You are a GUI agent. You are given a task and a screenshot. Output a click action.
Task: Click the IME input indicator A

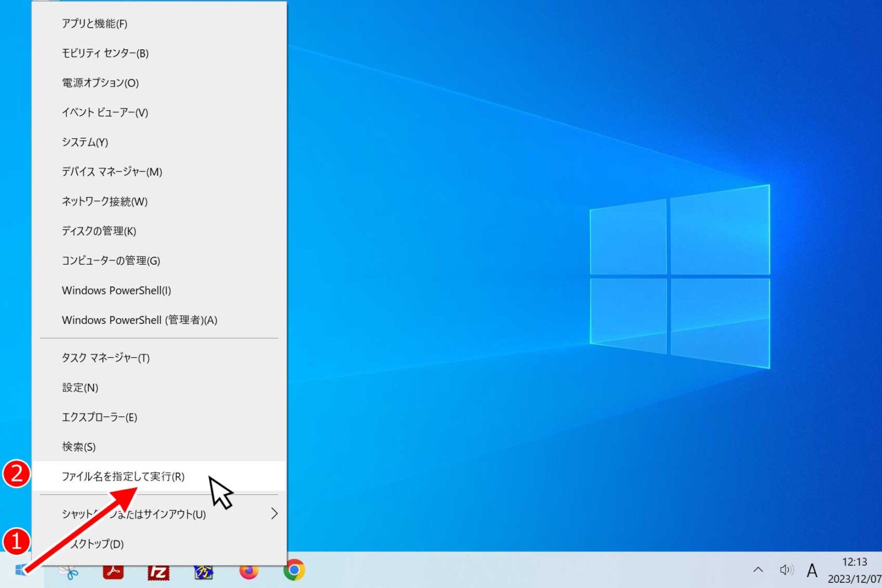(x=812, y=570)
